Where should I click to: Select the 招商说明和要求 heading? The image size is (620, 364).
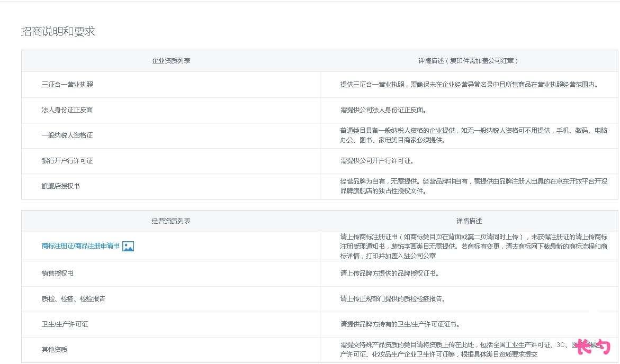(x=58, y=31)
